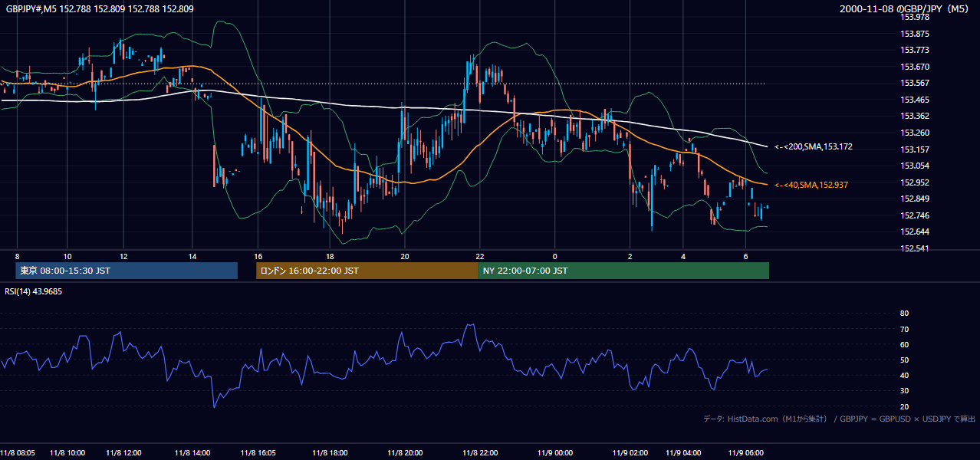Click the RSI scale 60 level label
Viewport: 980px width, 460px height.
point(904,344)
